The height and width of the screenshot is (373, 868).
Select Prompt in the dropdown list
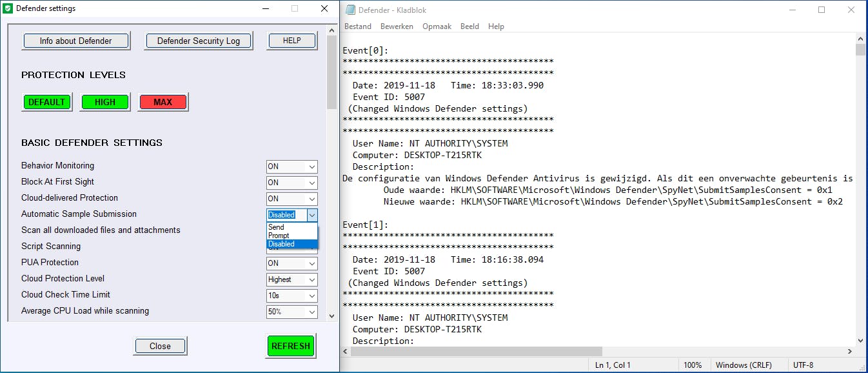pos(292,236)
